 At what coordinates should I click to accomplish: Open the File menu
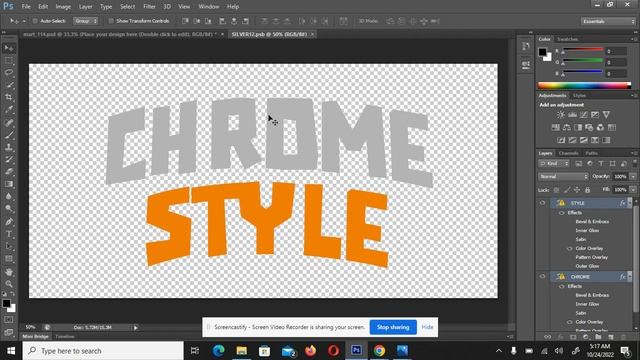tap(26, 7)
